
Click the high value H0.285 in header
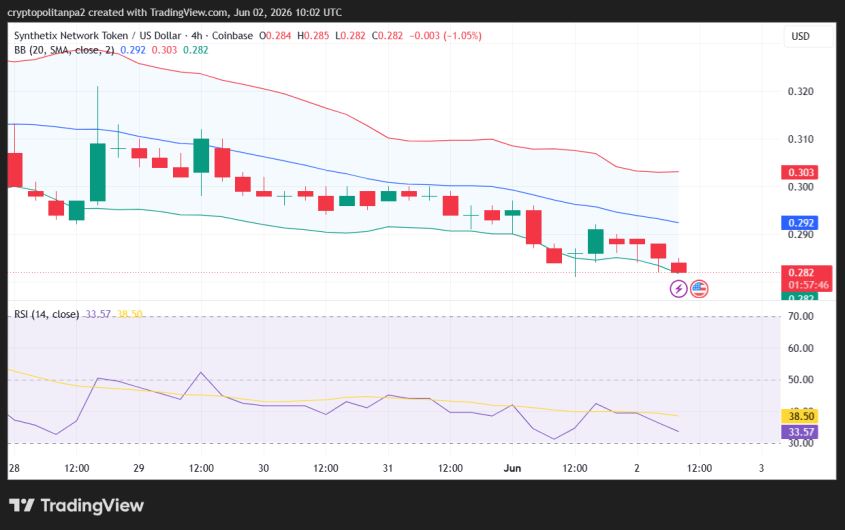(313, 36)
